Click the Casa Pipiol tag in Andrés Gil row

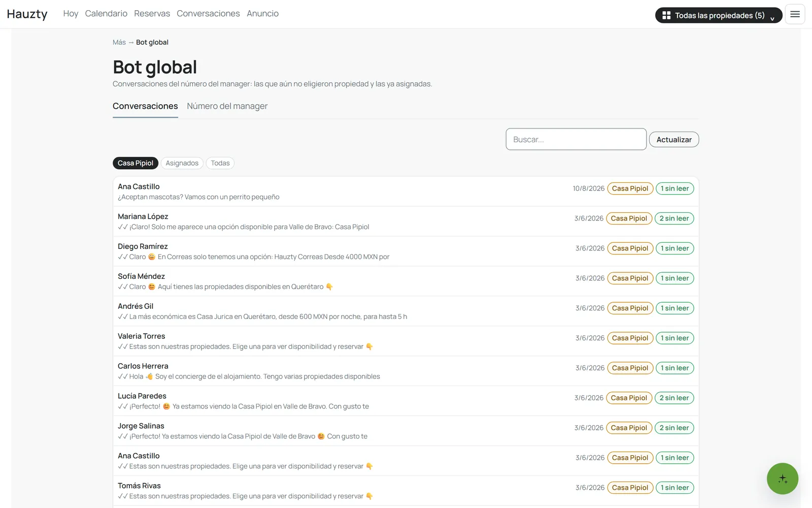630,308
